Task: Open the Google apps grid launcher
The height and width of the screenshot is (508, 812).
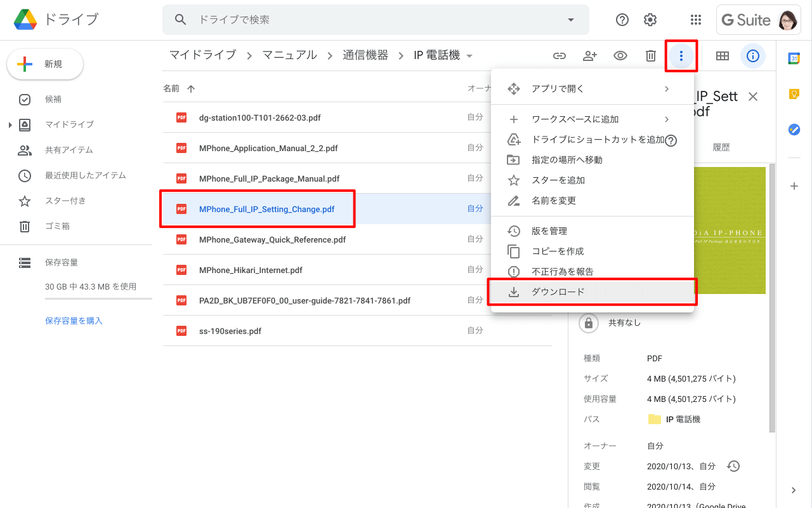Action: pyautogui.click(x=696, y=20)
